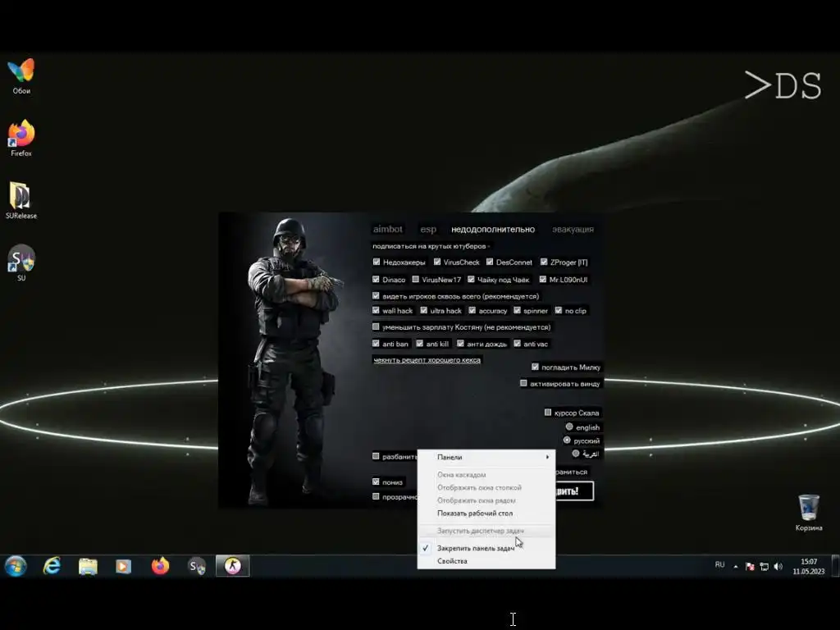The height and width of the screenshot is (630, 840).
Task: Open the Action Center flag icon
Action: [750, 566]
